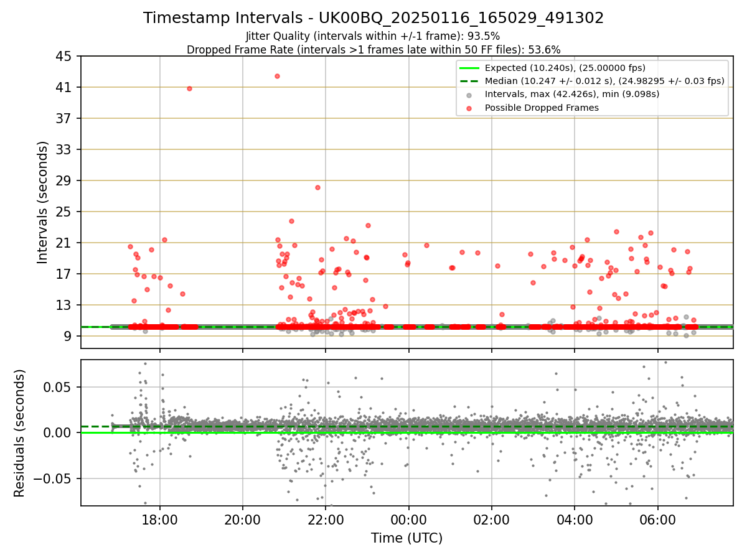Click the 20:00 time tick label
747x560 pixels.
[243, 520]
